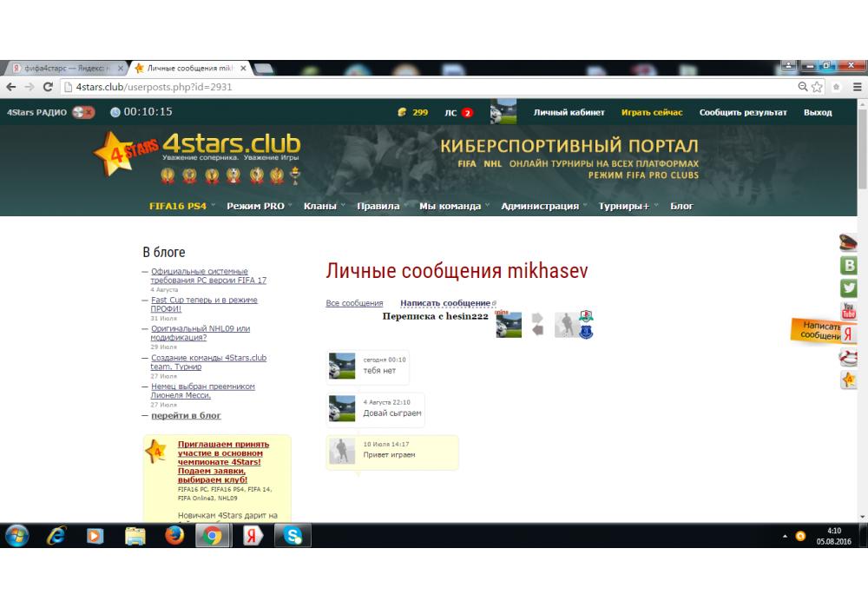The width and height of the screenshot is (868, 608).
Task: Click hesin222's grey player avatar
Action: coord(565,325)
